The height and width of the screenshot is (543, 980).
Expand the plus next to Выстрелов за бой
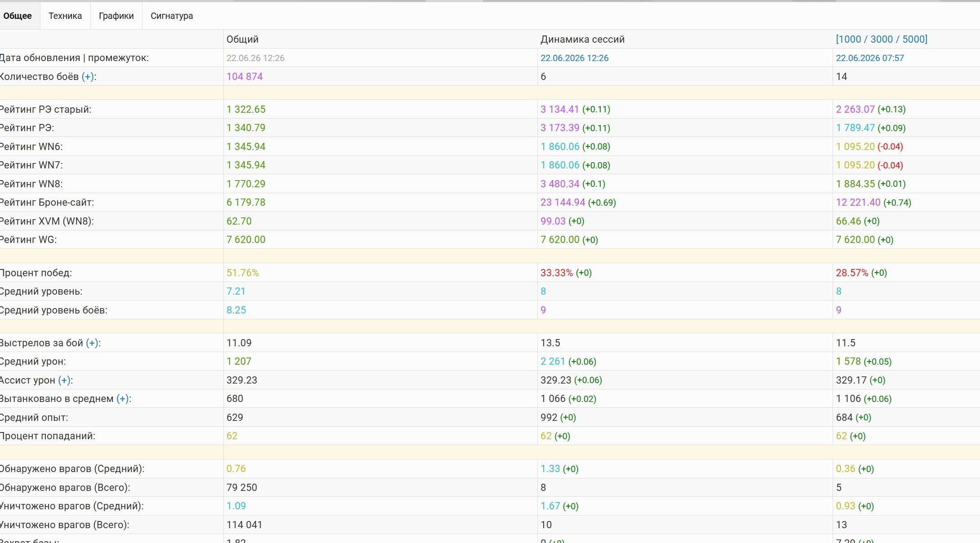coord(93,343)
